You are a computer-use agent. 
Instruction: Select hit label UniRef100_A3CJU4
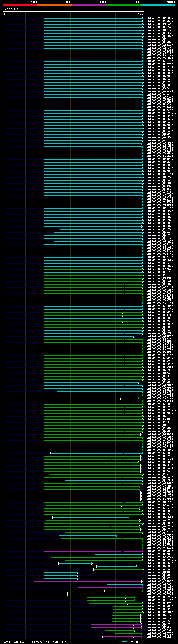tap(160, 287)
